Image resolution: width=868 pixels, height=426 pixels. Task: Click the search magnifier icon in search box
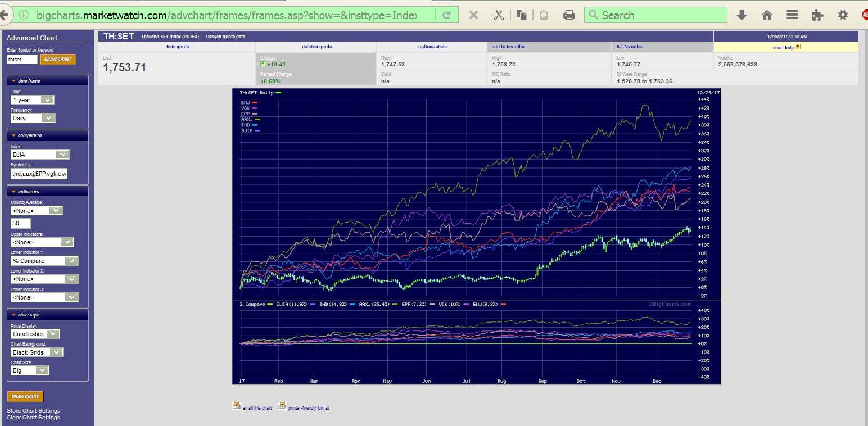593,15
